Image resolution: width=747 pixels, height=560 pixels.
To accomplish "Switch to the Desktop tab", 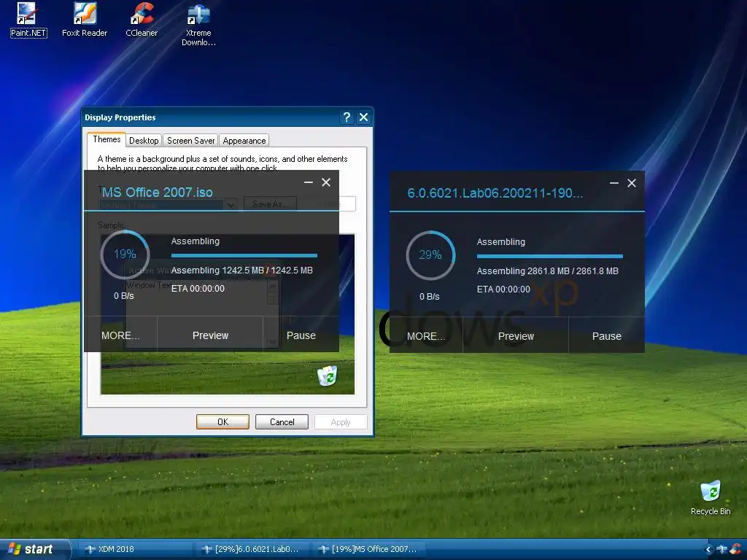I will click(x=144, y=141).
